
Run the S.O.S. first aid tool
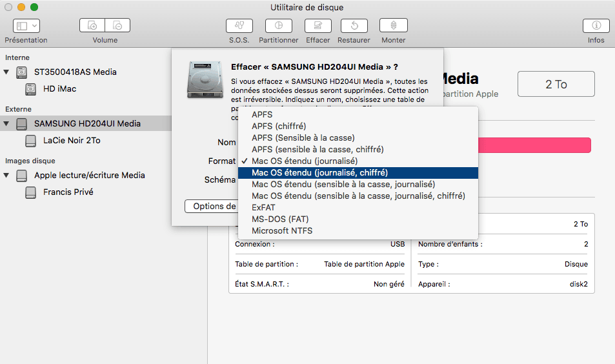(239, 26)
